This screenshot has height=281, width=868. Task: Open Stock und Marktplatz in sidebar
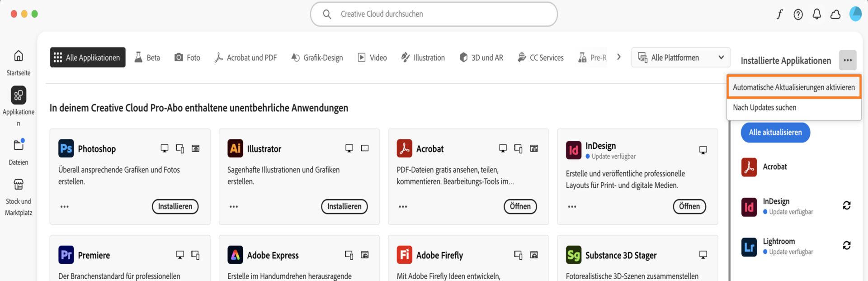tap(19, 184)
